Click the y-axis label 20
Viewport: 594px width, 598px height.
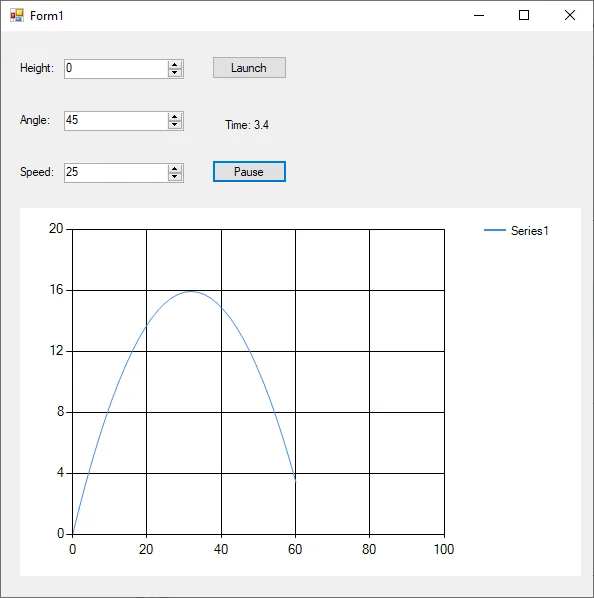point(56,228)
